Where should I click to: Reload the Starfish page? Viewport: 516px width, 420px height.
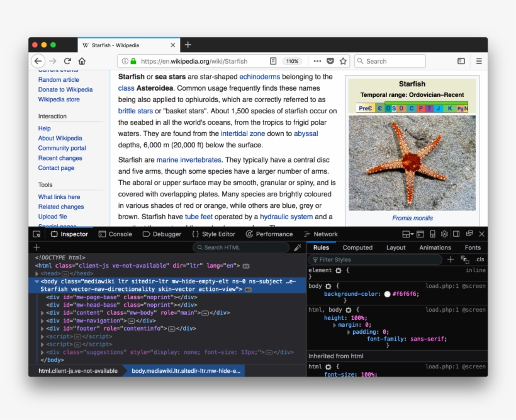67,61
